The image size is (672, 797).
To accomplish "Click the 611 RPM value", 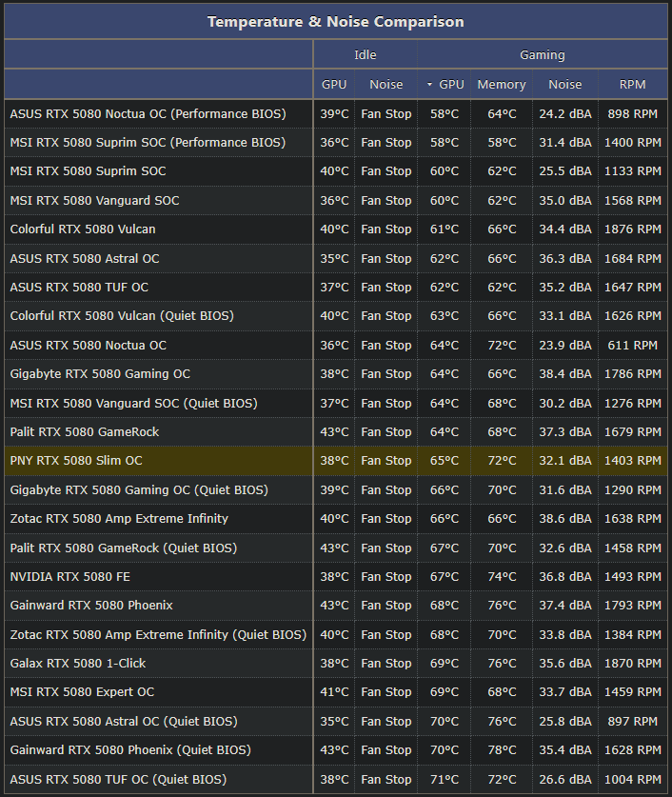I will click(632, 345).
